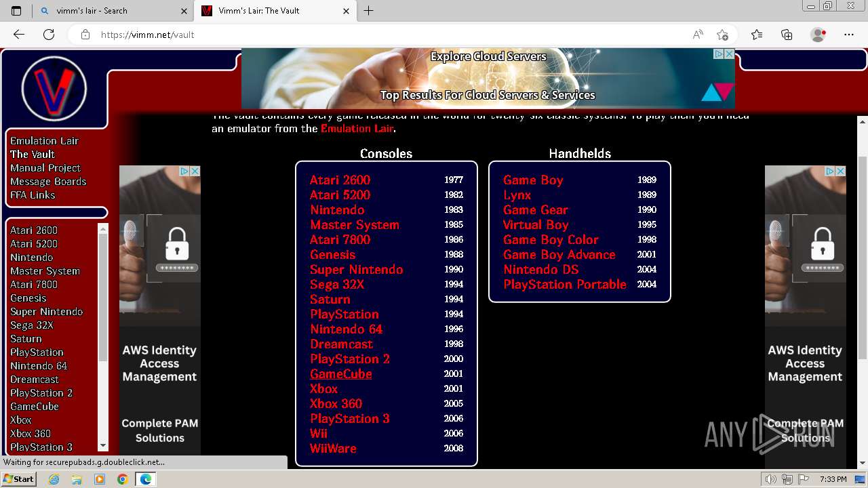Open Virtual Boy in Handhelds list
Screen dimensions: 868x488
536,225
